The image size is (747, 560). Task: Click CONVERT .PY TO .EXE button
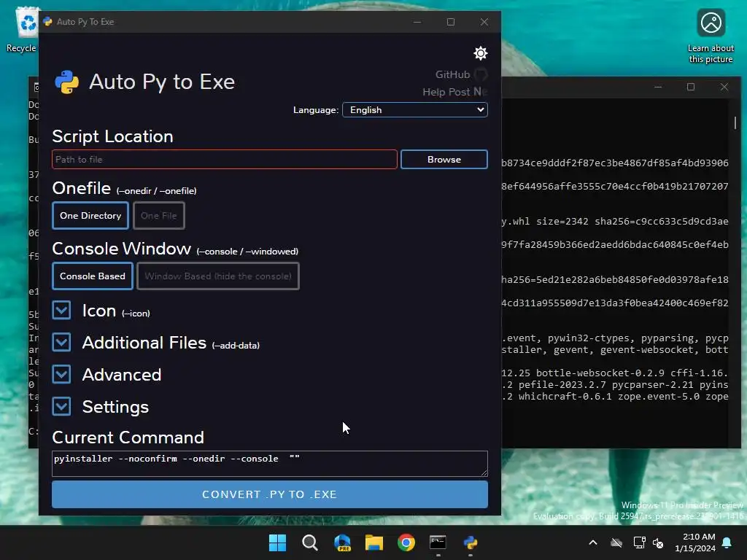coord(270,494)
